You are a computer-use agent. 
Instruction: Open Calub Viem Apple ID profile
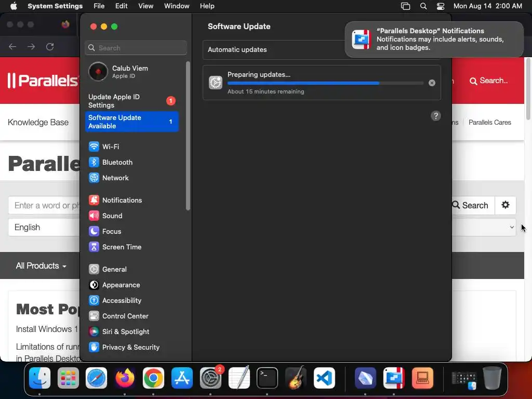tap(131, 72)
